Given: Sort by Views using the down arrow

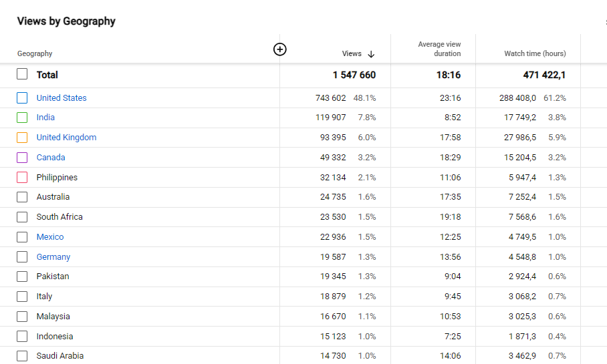Looking at the screenshot, I should [x=371, y=54].
